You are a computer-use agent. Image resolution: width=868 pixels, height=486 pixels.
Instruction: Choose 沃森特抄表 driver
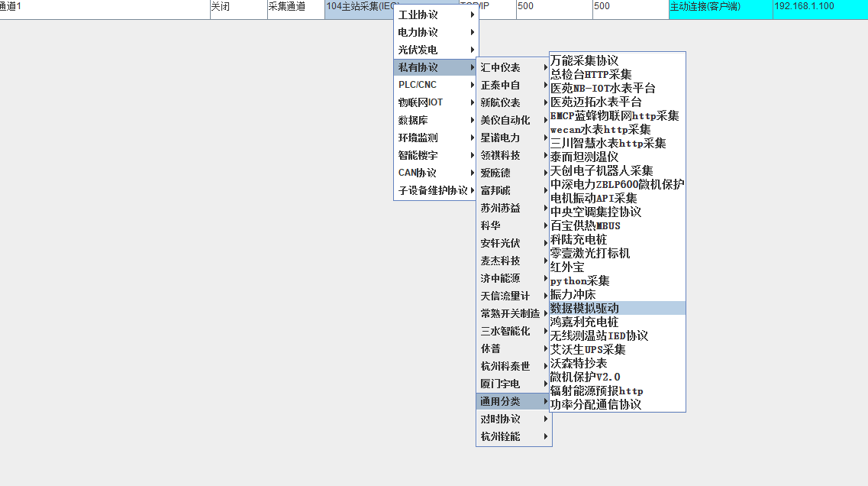[618, 363]
